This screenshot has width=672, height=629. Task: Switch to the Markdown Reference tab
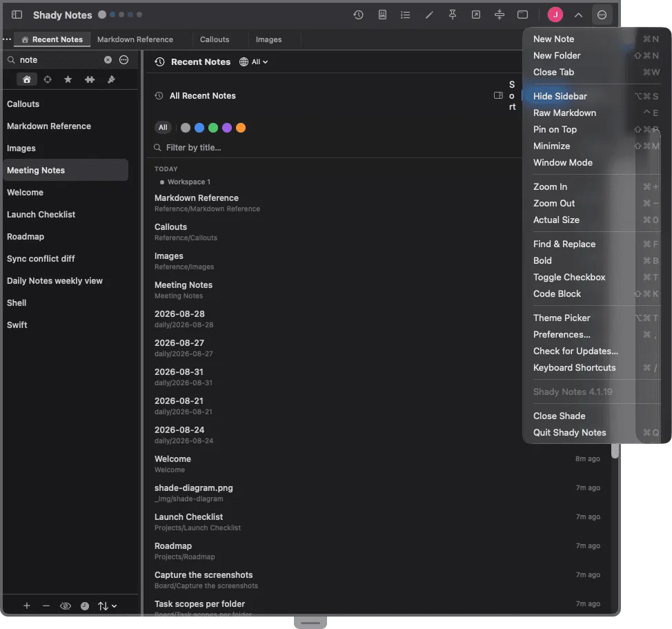tap(135, 39)
